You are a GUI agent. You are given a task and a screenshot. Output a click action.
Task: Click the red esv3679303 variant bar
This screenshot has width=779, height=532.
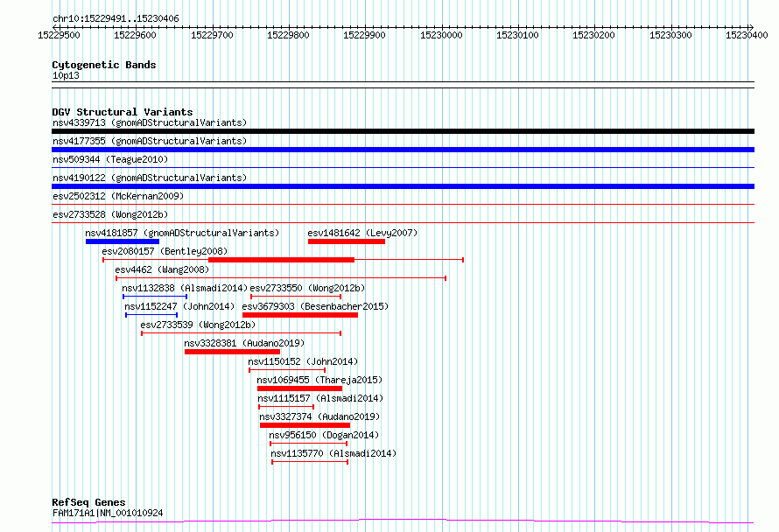(300, 315)
